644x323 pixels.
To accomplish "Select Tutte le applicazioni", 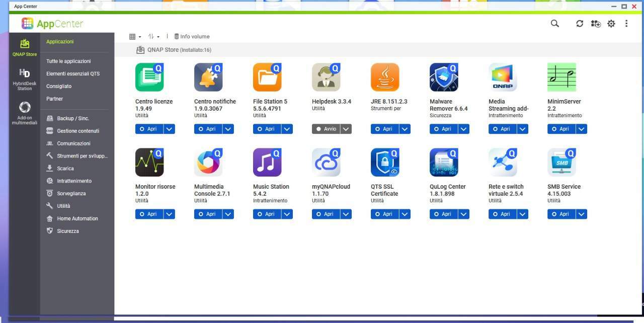I will pos(68,61).
